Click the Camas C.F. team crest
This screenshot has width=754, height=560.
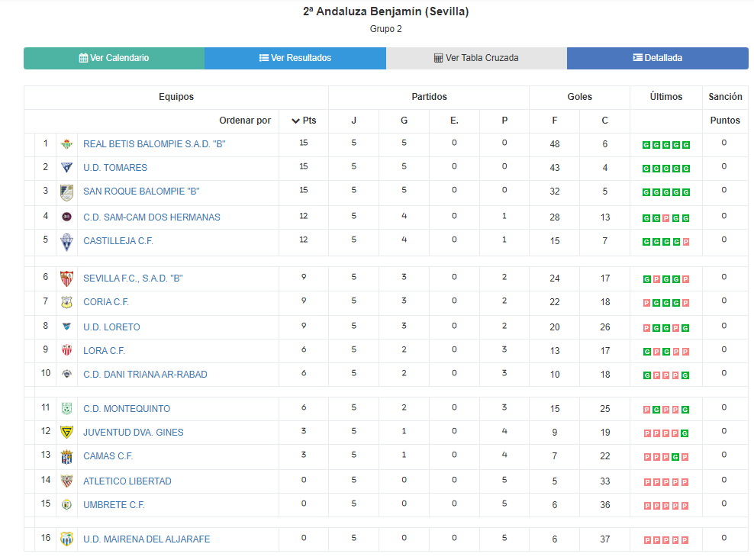pyautogui.click(x=67, y=457)
